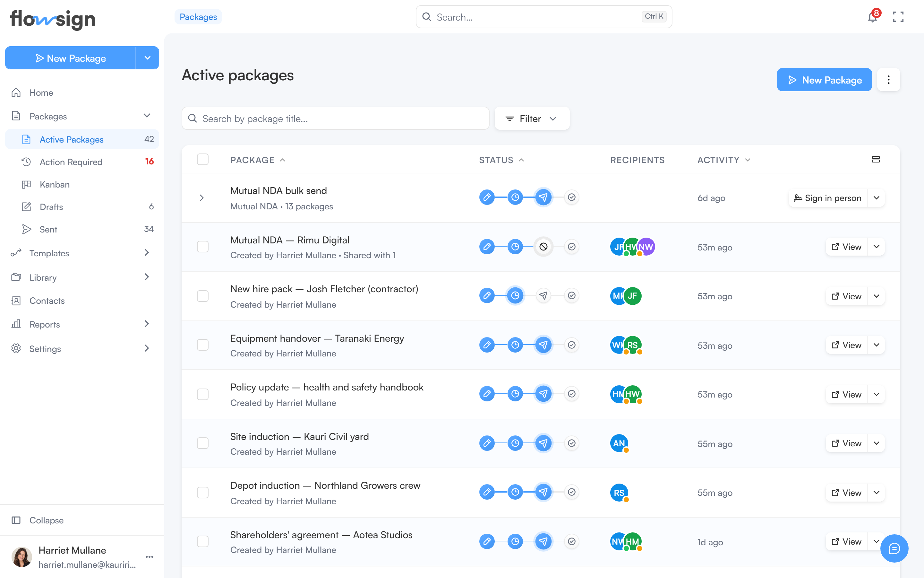The image size is (924, 578).
Task: Click clock stage icon for Aotea Studios agreement
Action: (515, 541)
